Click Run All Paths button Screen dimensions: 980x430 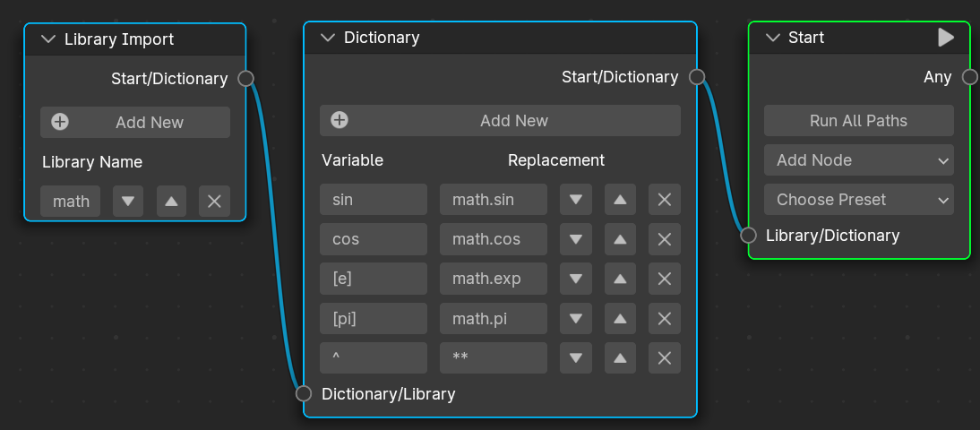[859, 121]
